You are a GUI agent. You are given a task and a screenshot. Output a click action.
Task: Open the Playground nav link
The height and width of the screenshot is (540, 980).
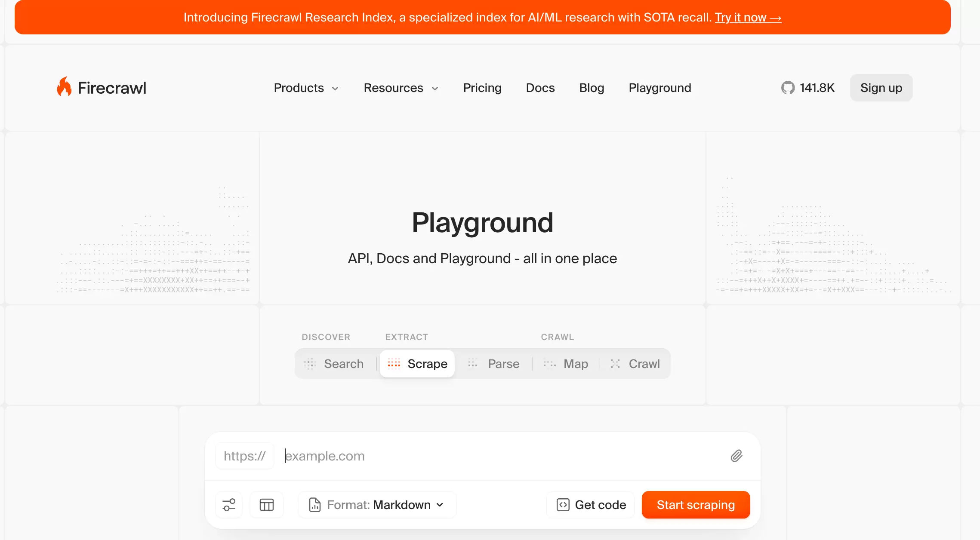click(660, 88)
